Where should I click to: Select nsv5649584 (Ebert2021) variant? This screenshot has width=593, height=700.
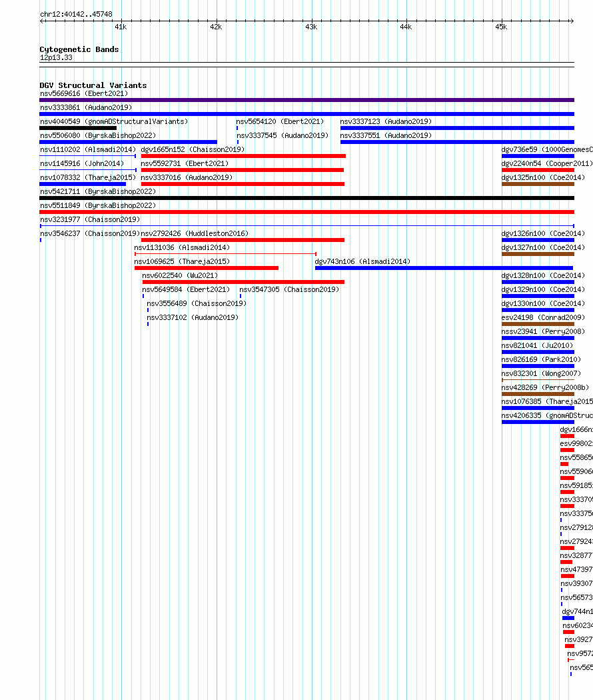(x=186, y=289)
